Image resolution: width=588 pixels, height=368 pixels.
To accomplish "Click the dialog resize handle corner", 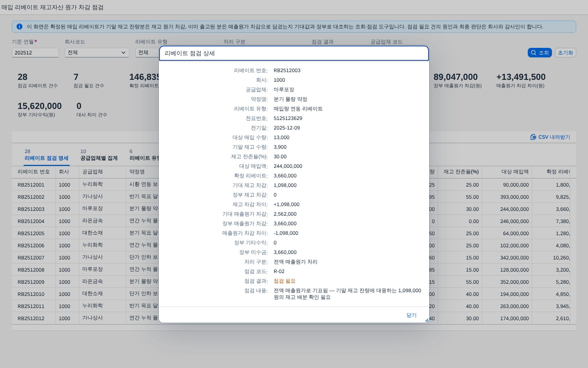I will (426, 320).
